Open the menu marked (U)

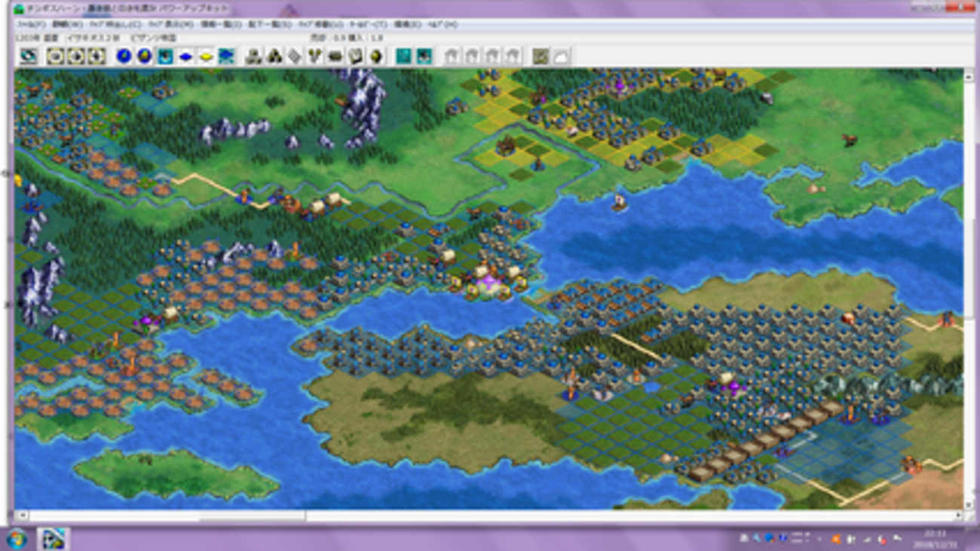point(320,25)
